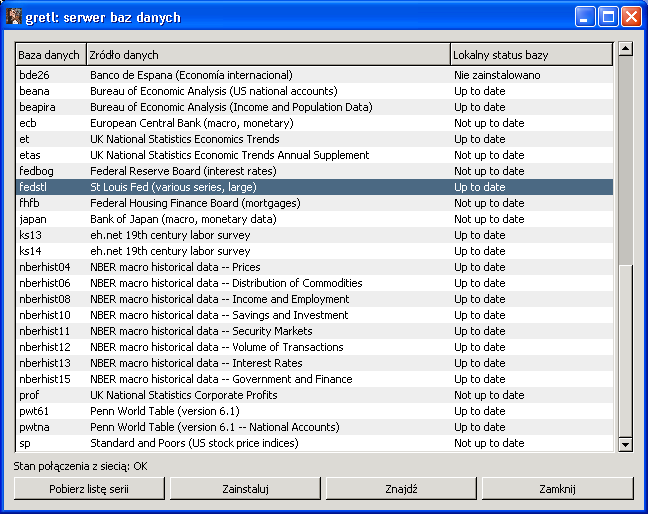Select the nberhist12 database row
Image resolution: width=648 pixels, height=514 pixels.
coord(314,347)
